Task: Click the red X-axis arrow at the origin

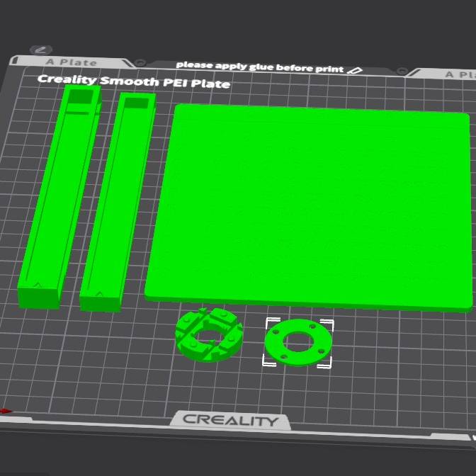Action: (x=6, y=412)
